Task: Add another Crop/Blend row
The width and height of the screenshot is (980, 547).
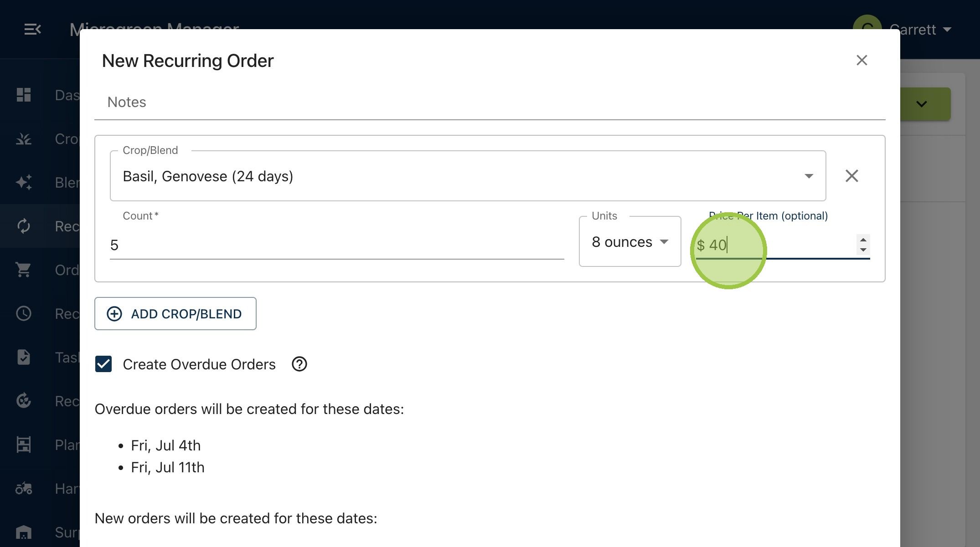Action: (175, 313)
